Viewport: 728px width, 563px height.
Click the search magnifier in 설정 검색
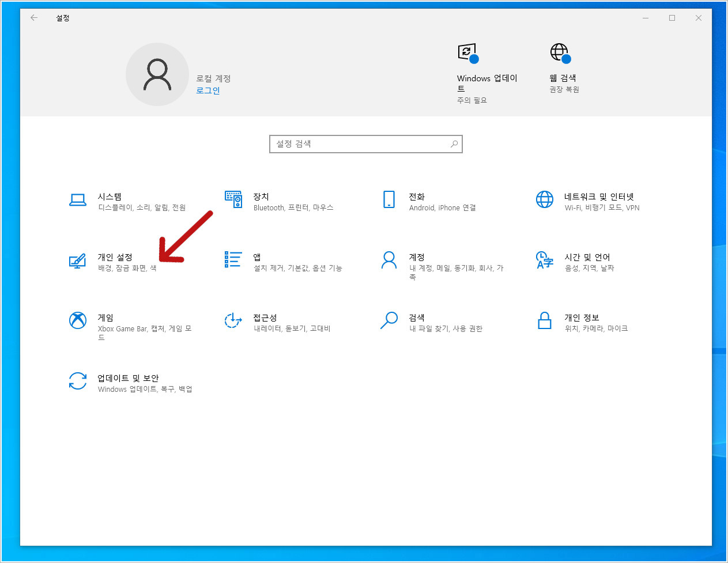[454, 144]
